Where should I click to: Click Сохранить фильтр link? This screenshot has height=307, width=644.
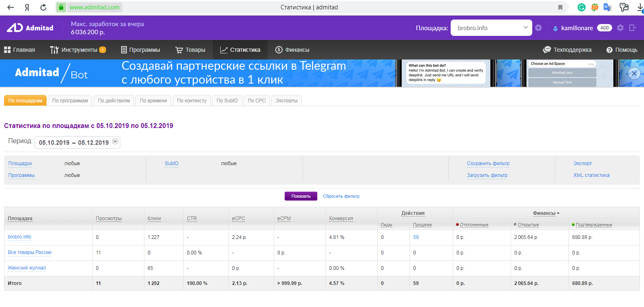(x=488, y=163)
